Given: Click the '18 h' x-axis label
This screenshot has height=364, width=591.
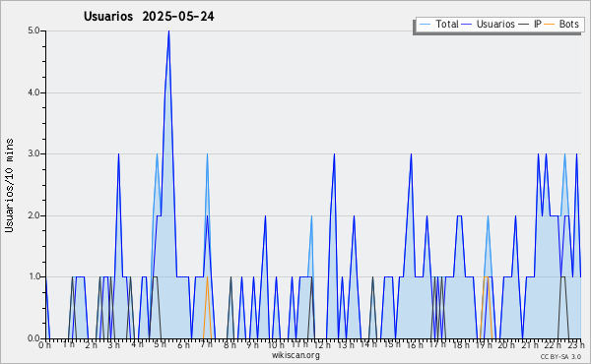Looking at the screenshot, I should [x=461, y=345].
